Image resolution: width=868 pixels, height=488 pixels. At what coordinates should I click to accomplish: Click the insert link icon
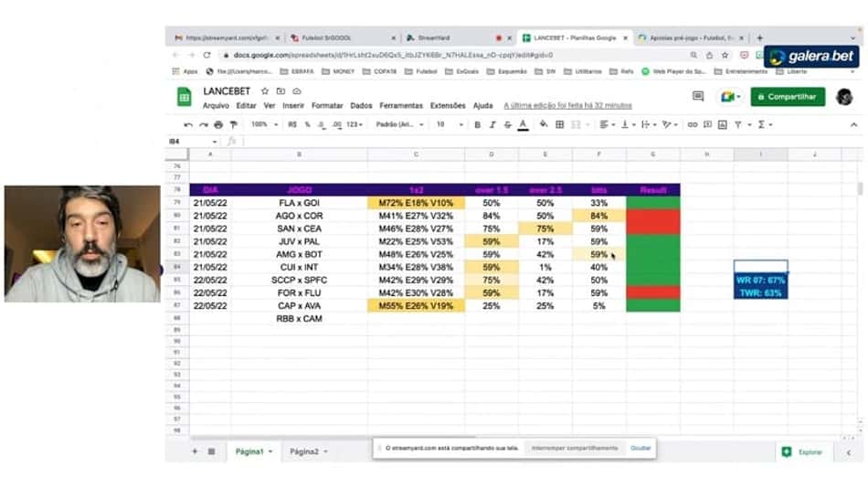692,124
